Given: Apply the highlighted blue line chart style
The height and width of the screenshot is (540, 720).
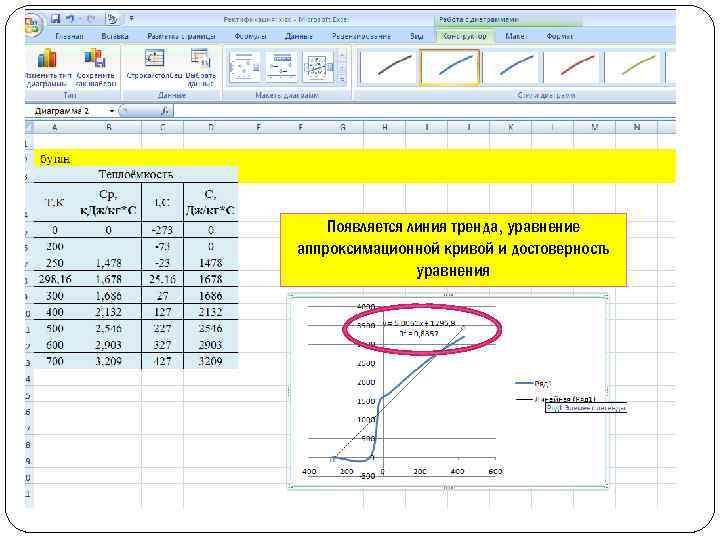Looking at the screenshot, I should click(450, 67).
